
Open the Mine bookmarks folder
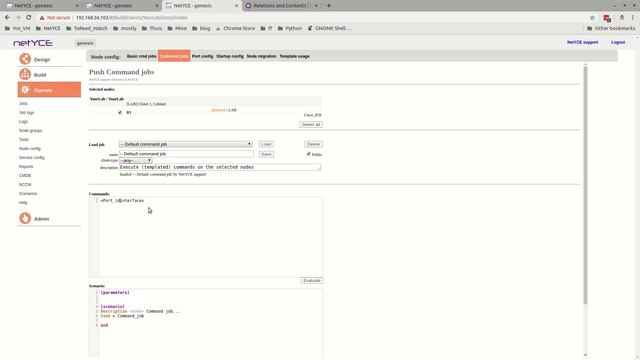tap(177, 28)
